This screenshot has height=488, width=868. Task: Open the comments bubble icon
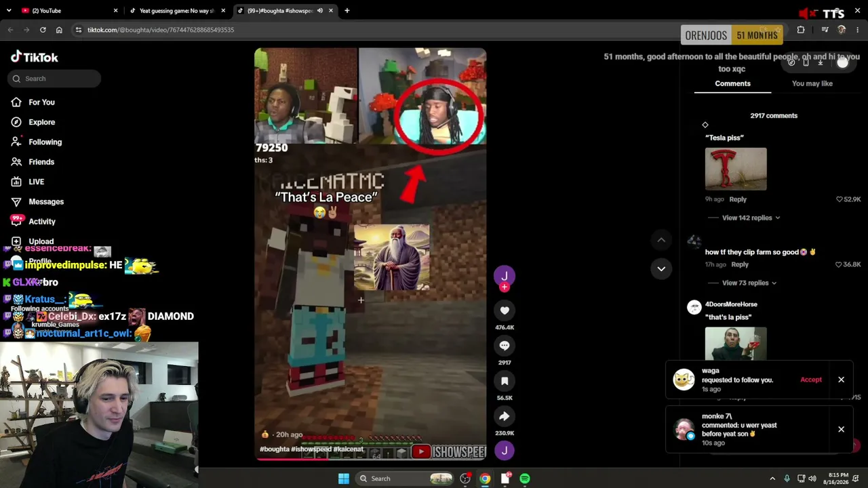[505, 346]
